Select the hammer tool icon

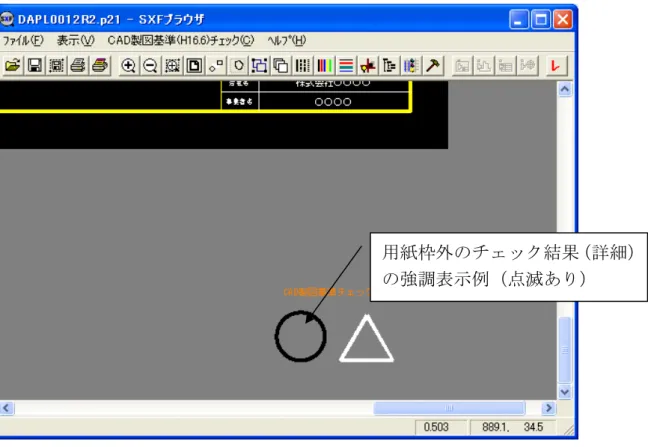click(433, 65)
